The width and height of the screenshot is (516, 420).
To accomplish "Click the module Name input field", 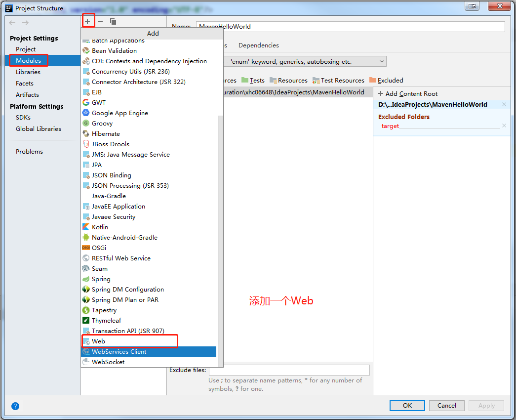I will pos(351,26).
